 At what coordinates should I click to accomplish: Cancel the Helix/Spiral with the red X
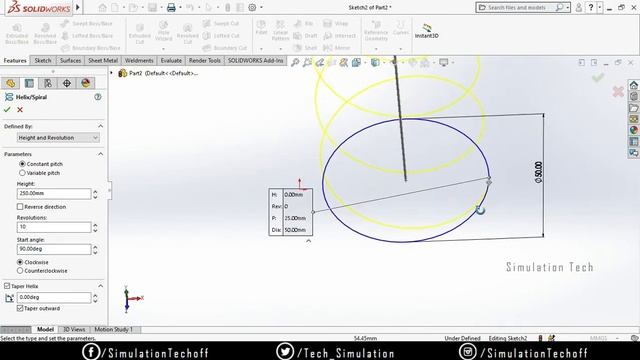20,109
